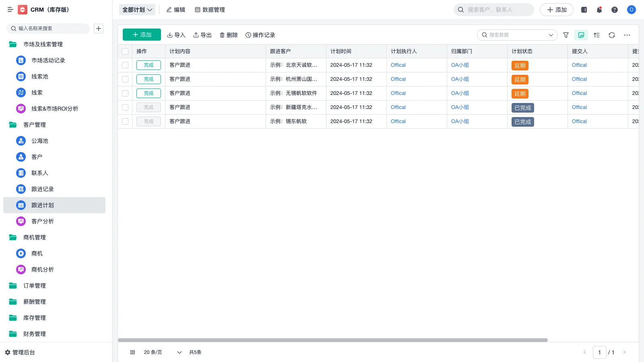
Task: Click 完成 button for 杭州萧山 row
Action: point(149,79)
